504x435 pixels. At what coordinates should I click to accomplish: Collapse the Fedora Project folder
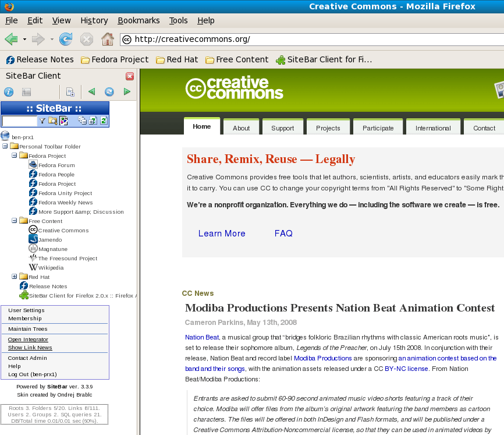(15, 155)
